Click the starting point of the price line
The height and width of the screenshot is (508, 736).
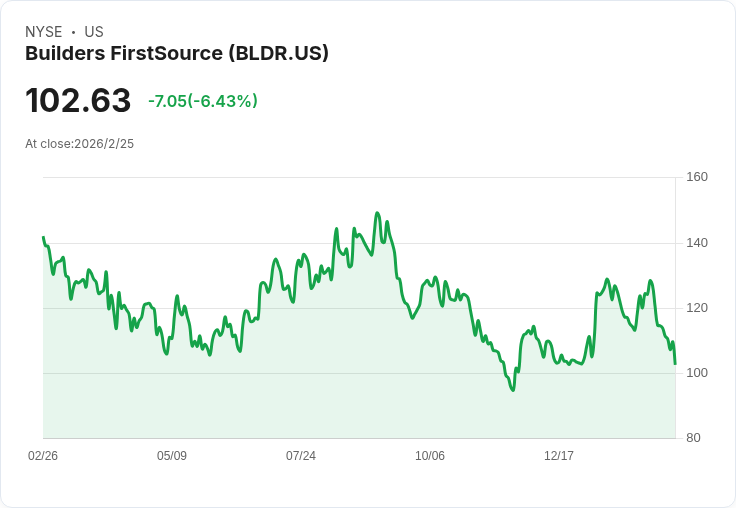click(x=43, y=237)
